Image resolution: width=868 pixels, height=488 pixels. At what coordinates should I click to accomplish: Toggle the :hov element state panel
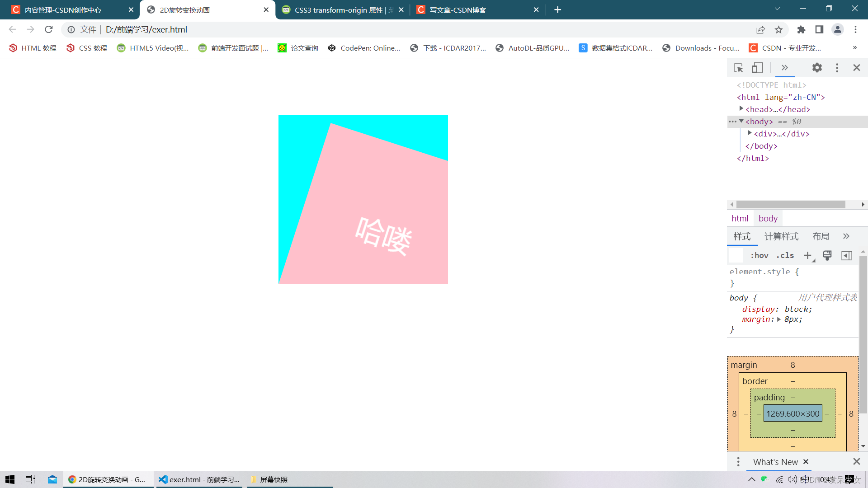click(x=759, y=256)
